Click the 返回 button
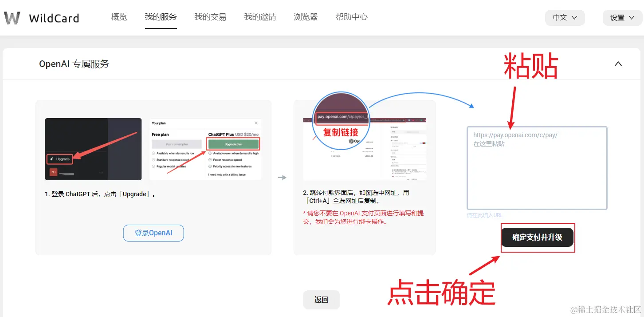644x317 pixels. click(x=321, y=300)
